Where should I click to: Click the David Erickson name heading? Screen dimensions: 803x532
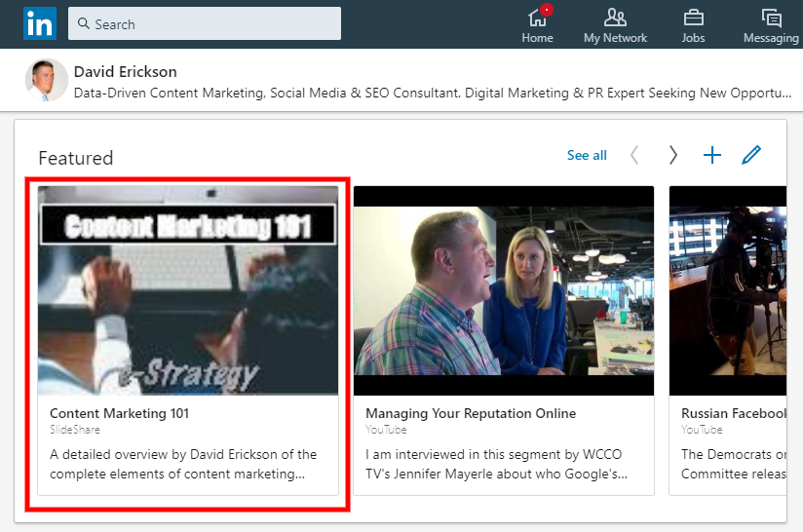tap(126, 72)
